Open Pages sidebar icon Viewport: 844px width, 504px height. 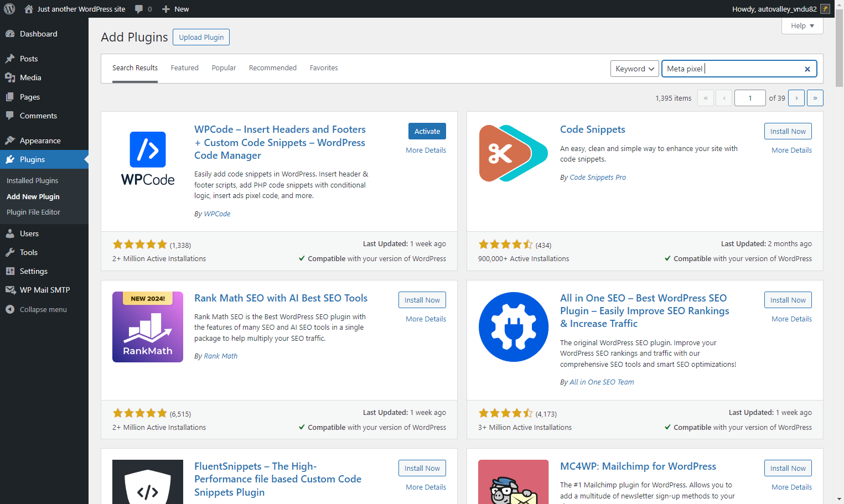point(10,97)
